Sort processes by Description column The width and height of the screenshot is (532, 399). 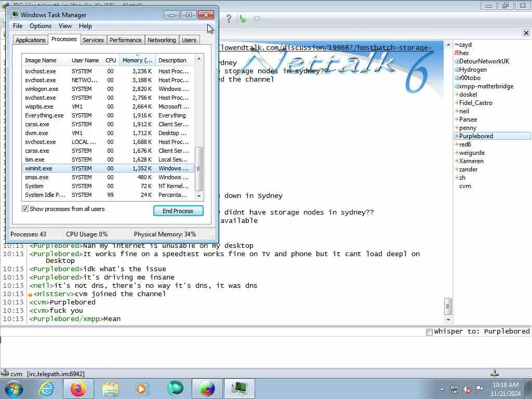pyautogui.click(x=175, y=60)
